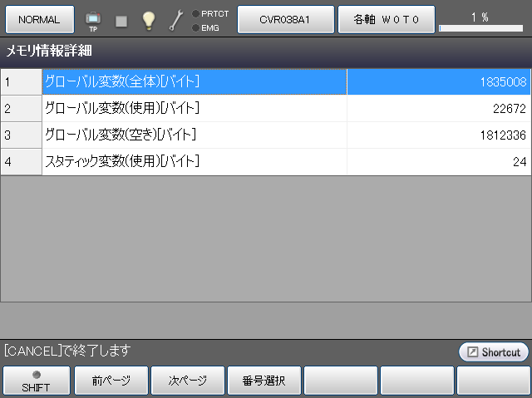Viewport: 532px width, 398px height.
Task: Click the gray stop square icon
Action: 121,20
